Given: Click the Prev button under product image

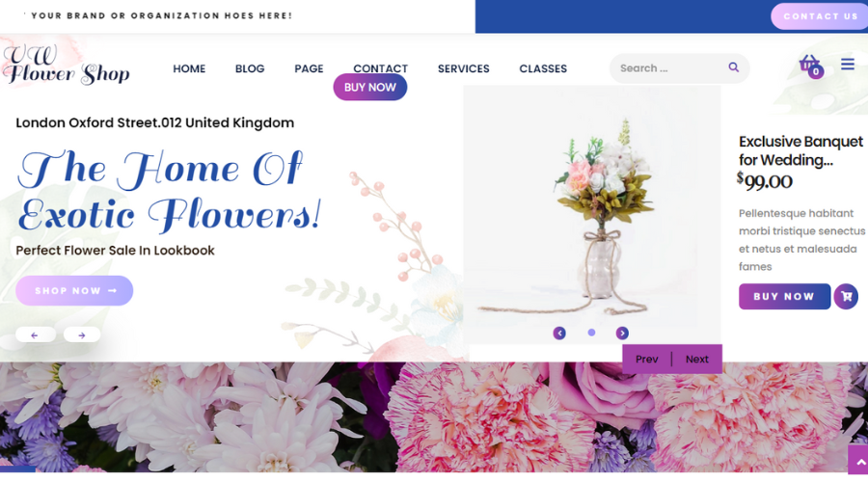Looking at the screenshot, I should pos(646,360).
